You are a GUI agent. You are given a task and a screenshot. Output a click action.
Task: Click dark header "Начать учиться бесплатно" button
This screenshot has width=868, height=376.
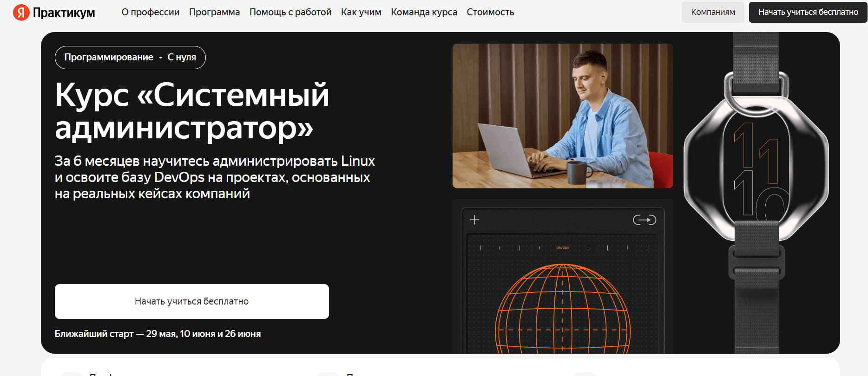(x=808, y=12)
